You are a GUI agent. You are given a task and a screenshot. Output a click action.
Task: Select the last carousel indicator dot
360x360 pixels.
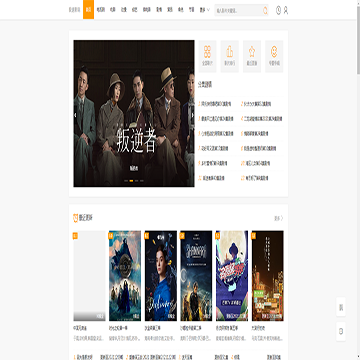142,181
